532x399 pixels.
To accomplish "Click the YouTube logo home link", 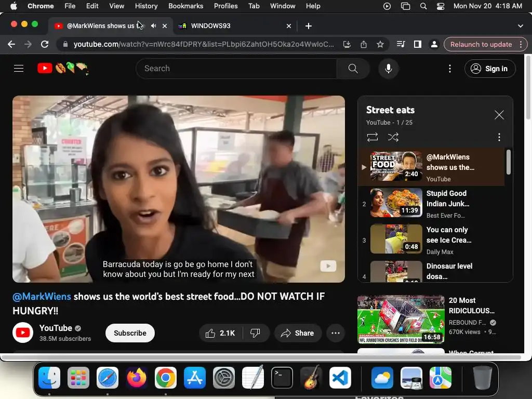I will tap(63, 69).
